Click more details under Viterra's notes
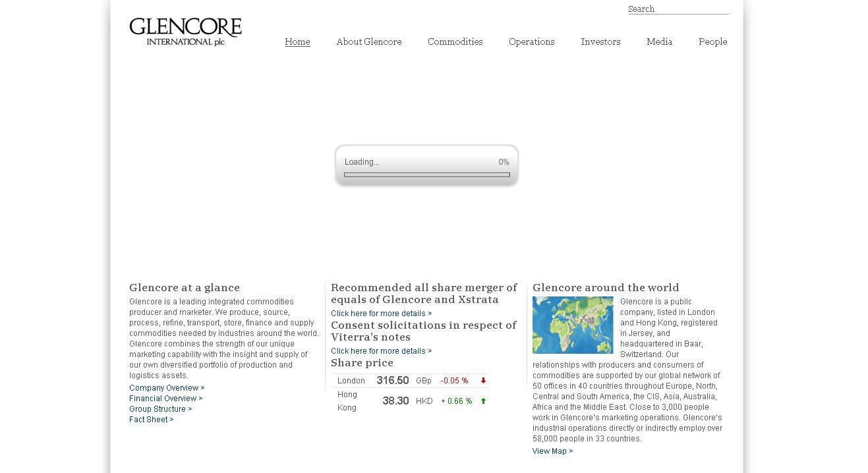The width and height of the screenshot is (868, 473). click(382, 351)
